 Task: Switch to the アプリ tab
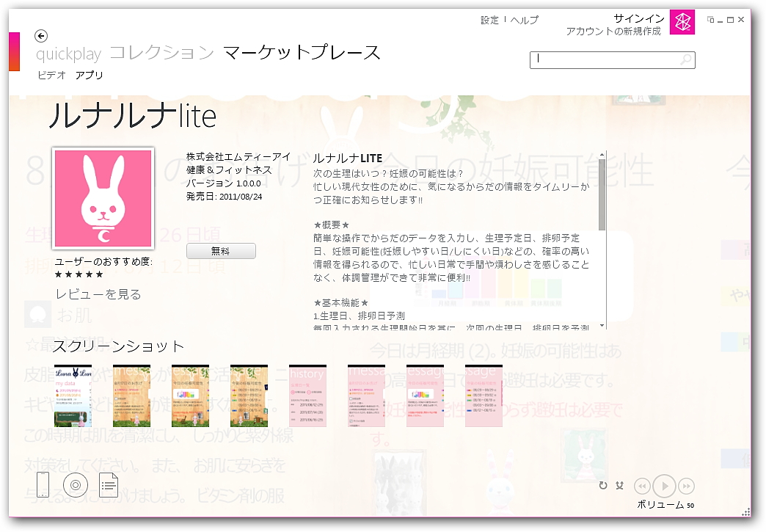click(90, 74)
